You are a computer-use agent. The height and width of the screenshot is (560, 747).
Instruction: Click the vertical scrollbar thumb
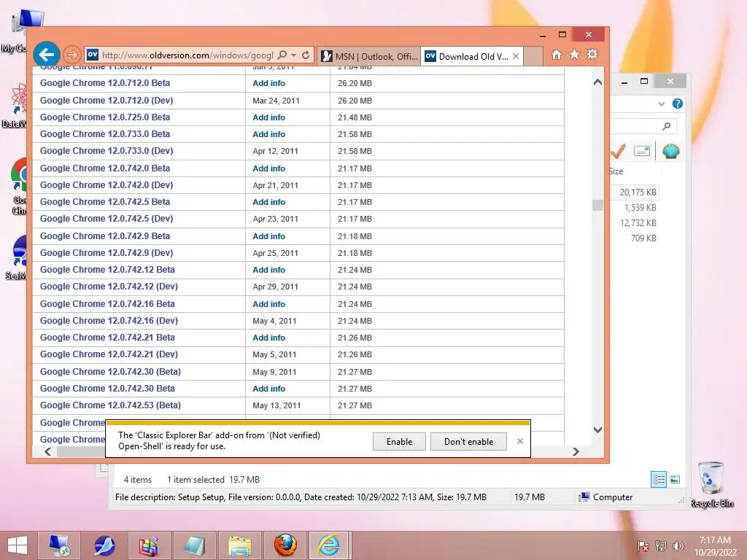point(598,205)
